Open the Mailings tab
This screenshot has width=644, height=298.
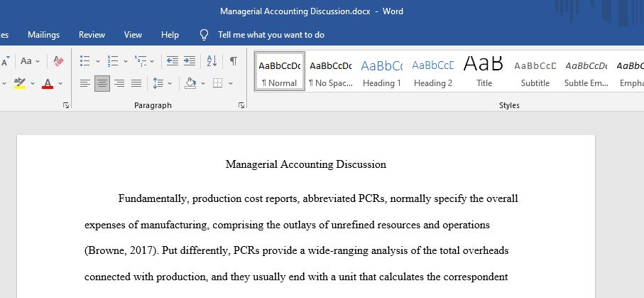pyautogui.click(x=43, y=35)
